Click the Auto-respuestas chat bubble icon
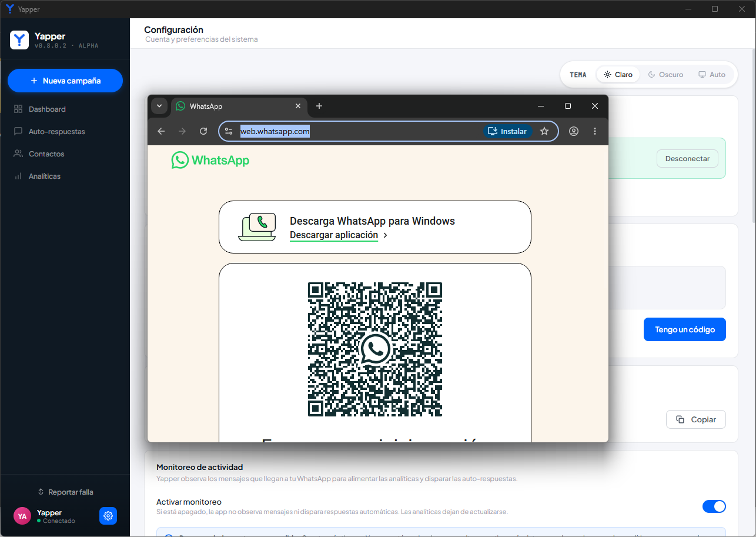 [18, 131]
